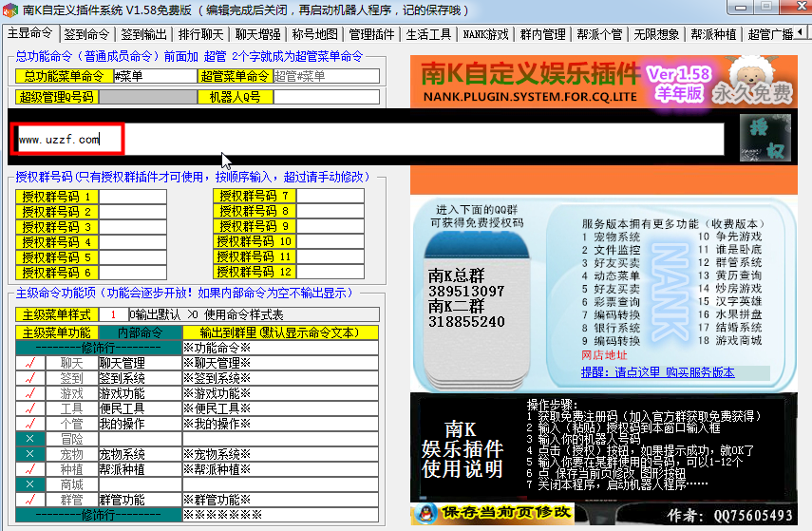Go to the 生活工具 tab
812x531 pixels.
428,34
